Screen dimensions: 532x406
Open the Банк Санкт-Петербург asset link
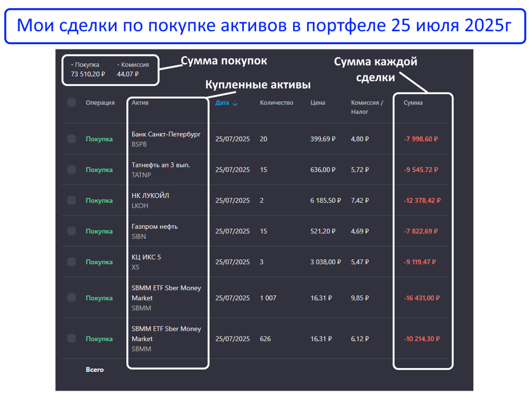[166, 134]
